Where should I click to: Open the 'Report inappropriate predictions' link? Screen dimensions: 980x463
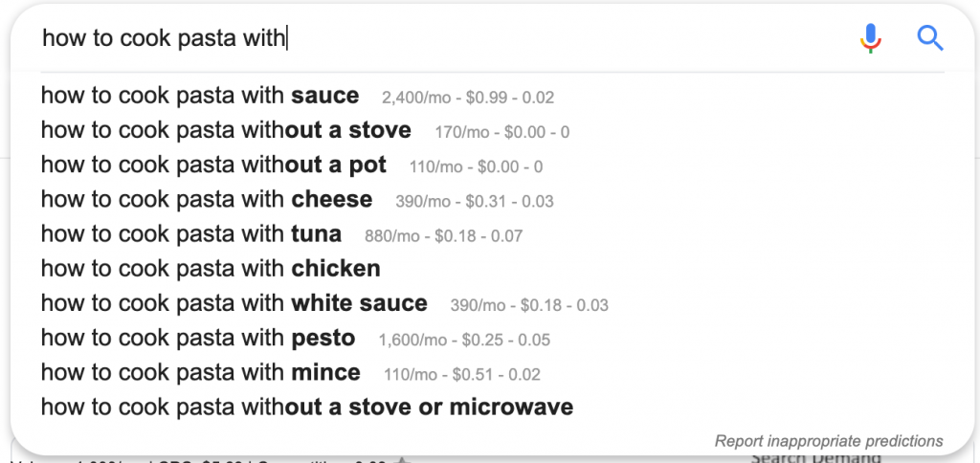point(829,441)
